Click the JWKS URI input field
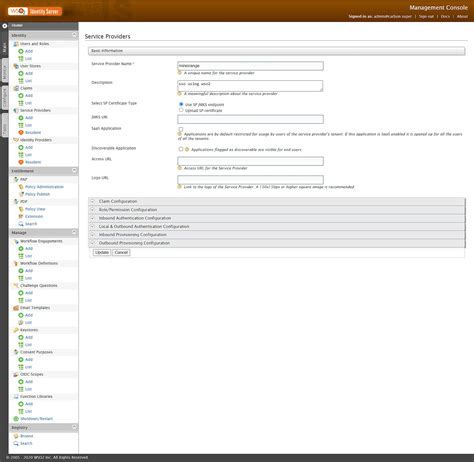This screenshot has height=462, width=474. click(250, 119)
